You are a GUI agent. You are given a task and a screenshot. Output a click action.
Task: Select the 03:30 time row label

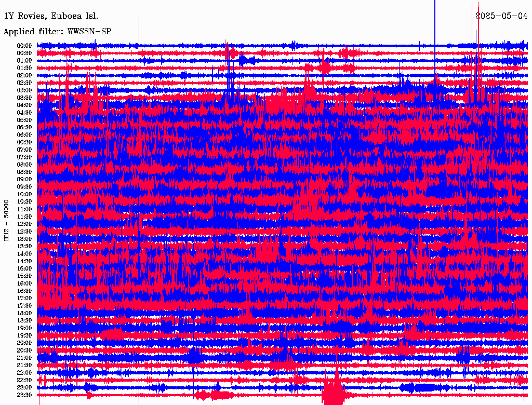[24, 98]
